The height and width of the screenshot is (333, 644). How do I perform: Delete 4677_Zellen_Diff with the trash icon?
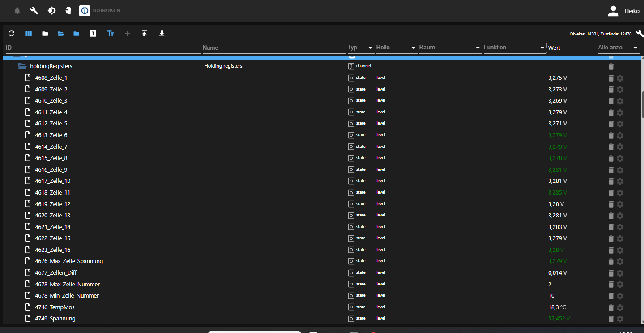611,273
